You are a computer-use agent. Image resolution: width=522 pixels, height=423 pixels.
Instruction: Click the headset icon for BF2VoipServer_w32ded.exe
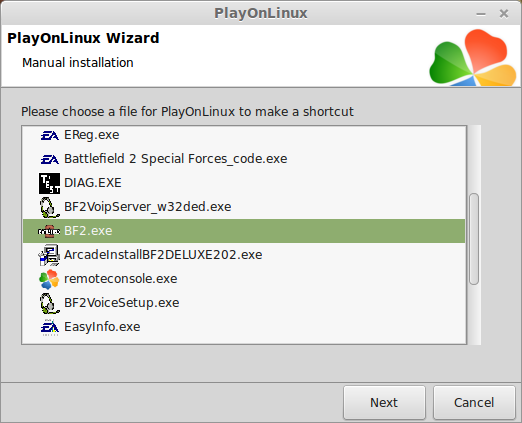pos(49,207)
